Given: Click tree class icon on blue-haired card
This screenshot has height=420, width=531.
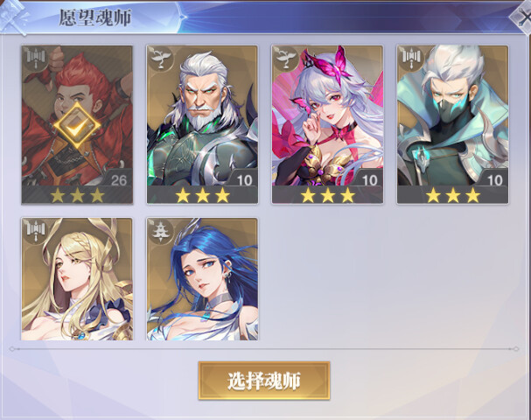Looking at the screenshot, I should click(160, 231).
